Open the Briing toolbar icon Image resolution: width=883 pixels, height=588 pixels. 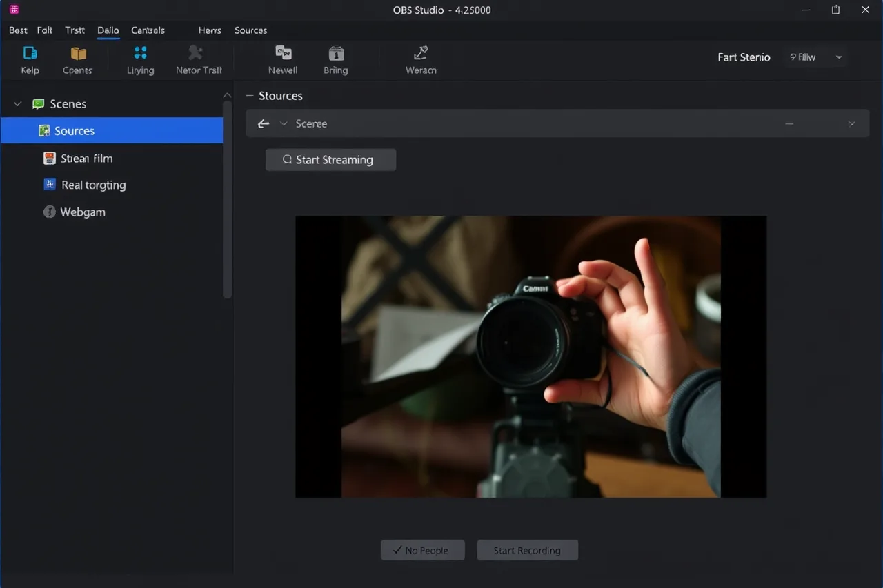336,53
